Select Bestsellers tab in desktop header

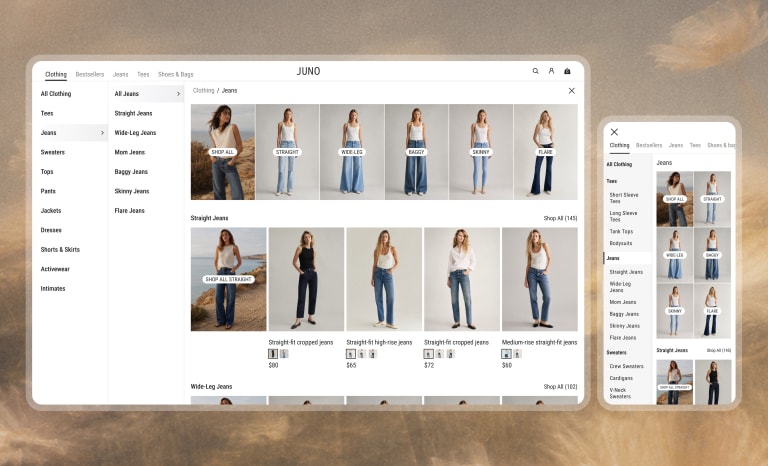pyautogui.click(x=90, y=74)
